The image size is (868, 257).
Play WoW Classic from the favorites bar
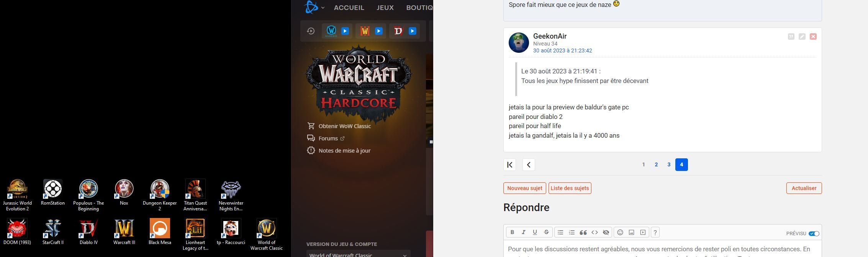[x=345, y=31]
